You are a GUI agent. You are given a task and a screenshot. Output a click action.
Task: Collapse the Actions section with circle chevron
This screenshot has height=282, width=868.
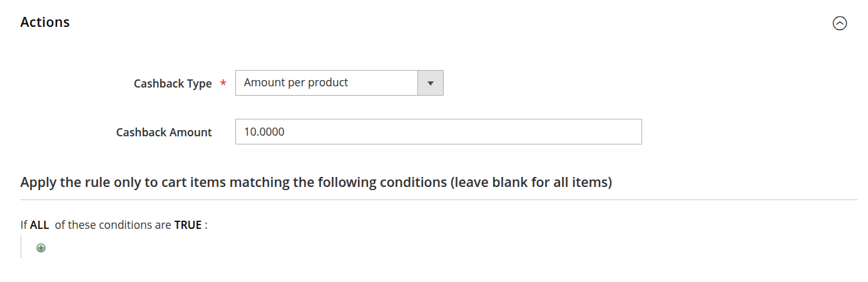pos(839,23)
